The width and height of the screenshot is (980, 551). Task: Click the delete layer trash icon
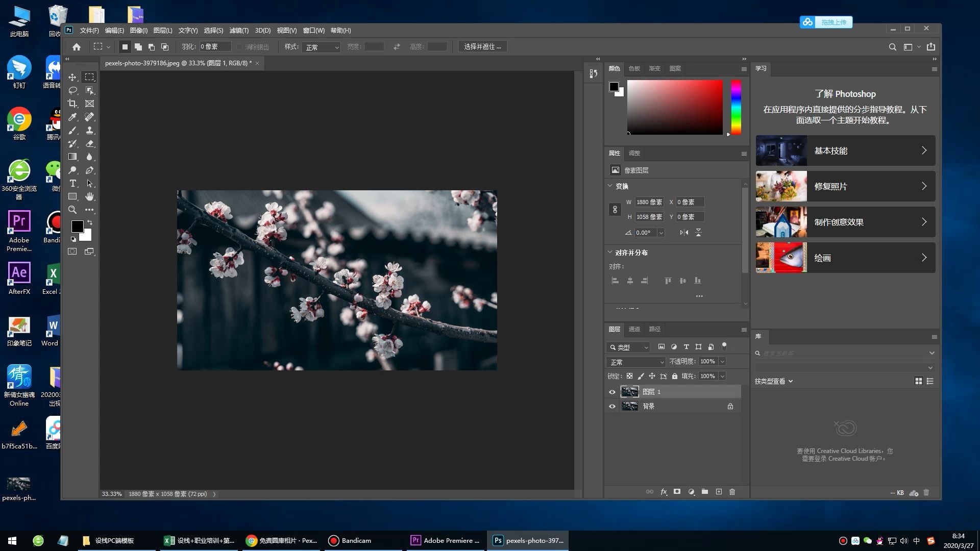click(732, 492)
